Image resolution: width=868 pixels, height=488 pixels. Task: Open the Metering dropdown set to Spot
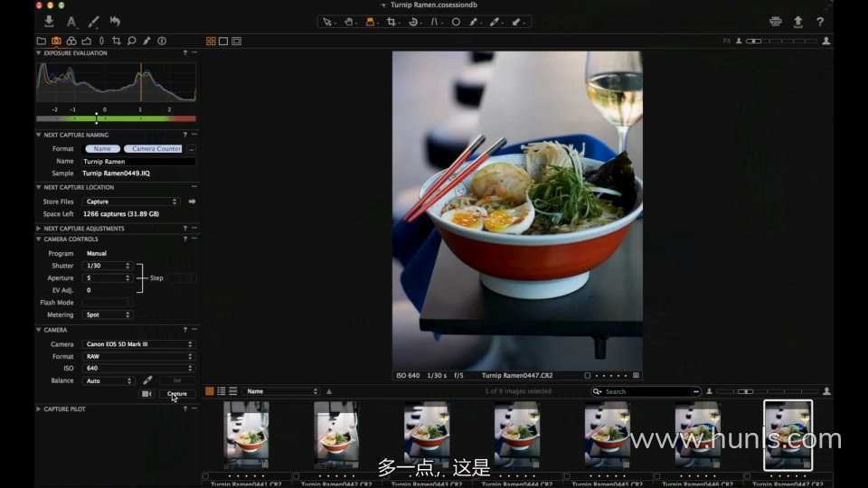[108, 314]
